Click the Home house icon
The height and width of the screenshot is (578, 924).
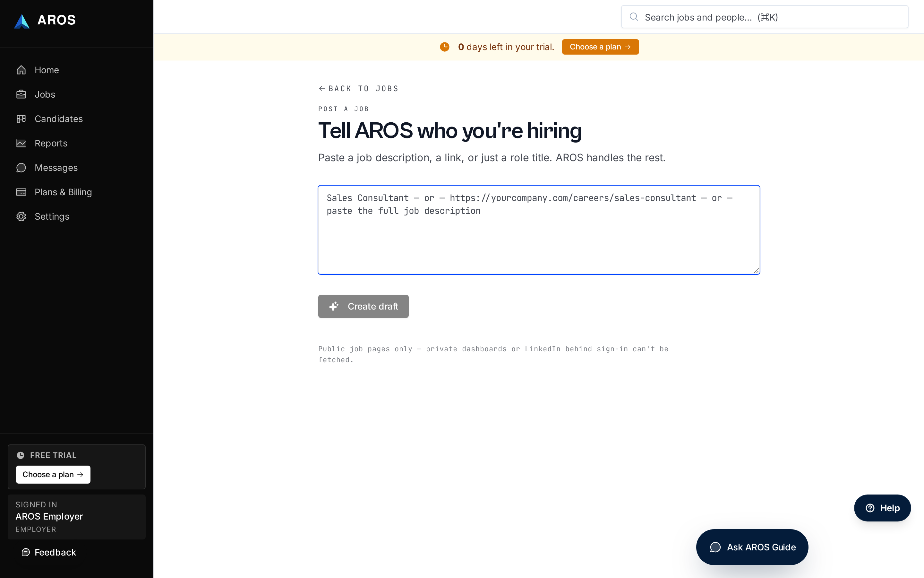21,70
